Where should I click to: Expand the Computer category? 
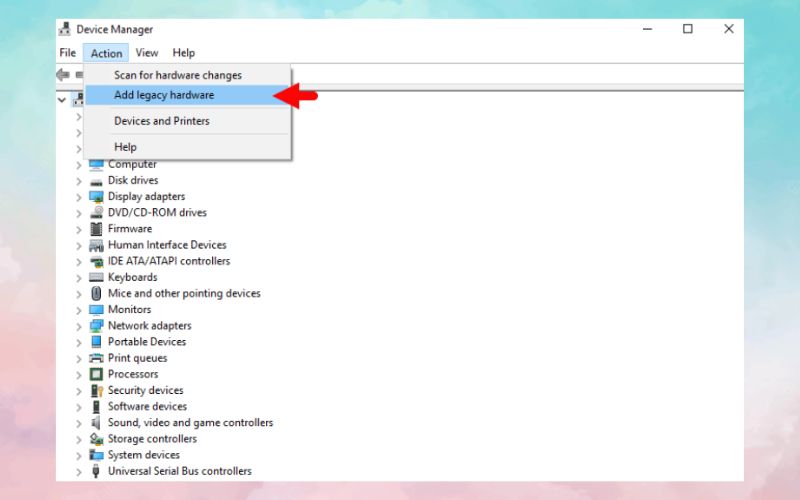pyautogui.click(x=79, y=165)
